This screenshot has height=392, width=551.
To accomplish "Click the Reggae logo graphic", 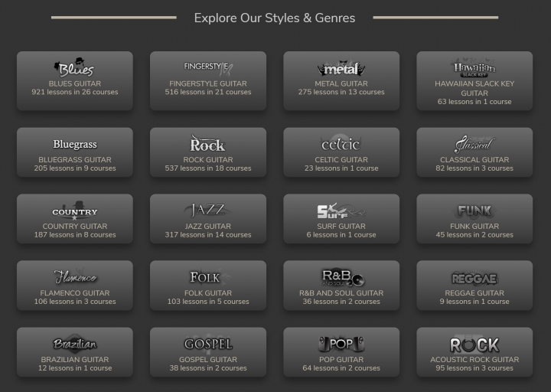I will 474,278.
